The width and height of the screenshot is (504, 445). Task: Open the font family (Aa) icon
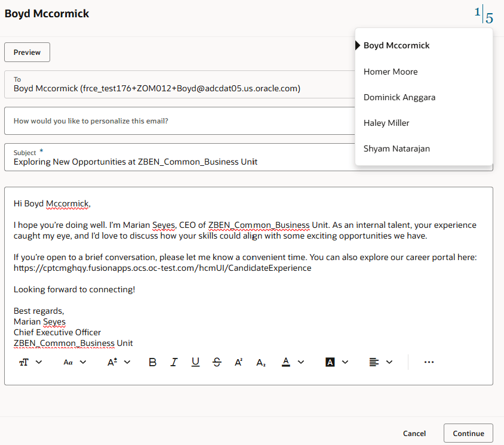tap(68, 362)
